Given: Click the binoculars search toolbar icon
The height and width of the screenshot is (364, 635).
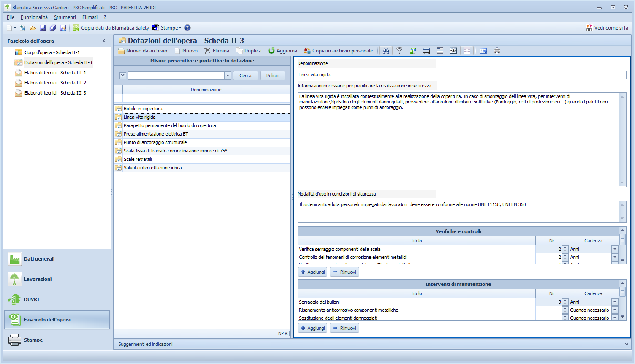Looking at the screenshot, I should (x=386, y=51).
